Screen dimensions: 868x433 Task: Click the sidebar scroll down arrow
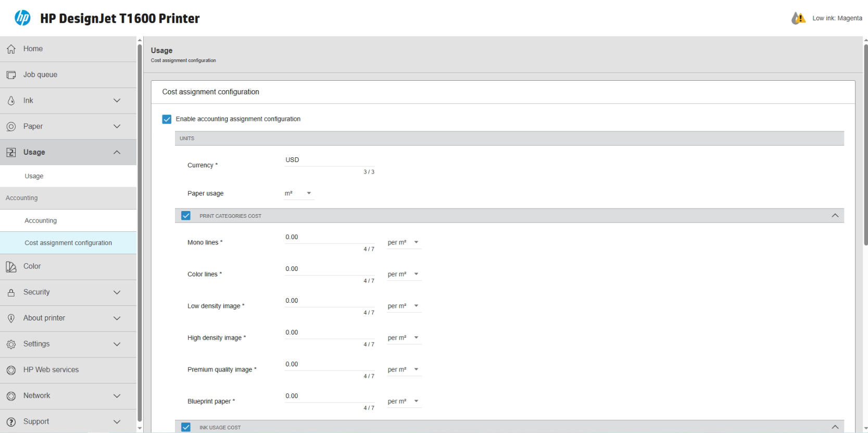pos(140,428)
